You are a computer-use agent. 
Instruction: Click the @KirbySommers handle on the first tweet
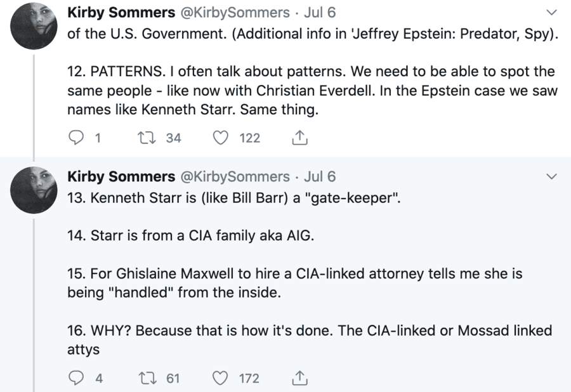235,13
